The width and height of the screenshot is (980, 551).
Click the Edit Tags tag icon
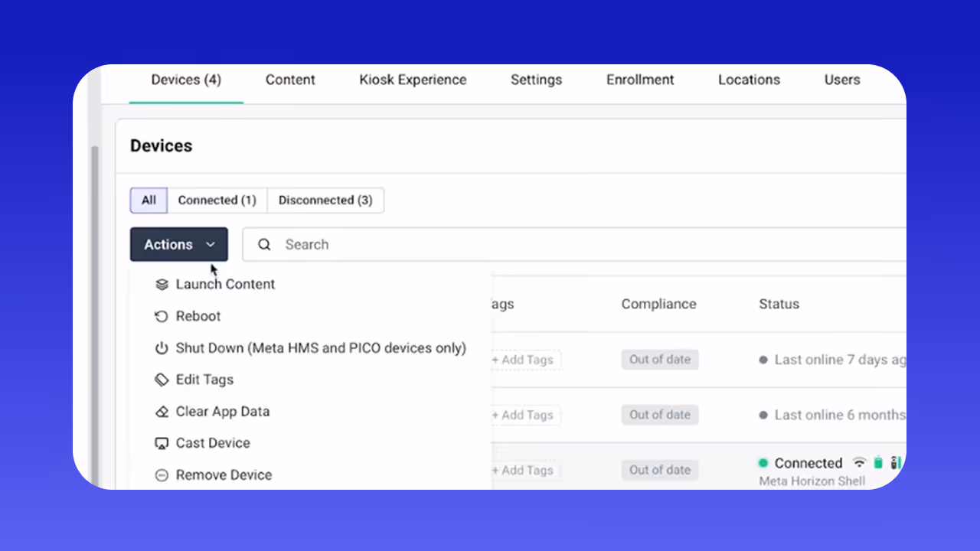[x=162, y=380]
